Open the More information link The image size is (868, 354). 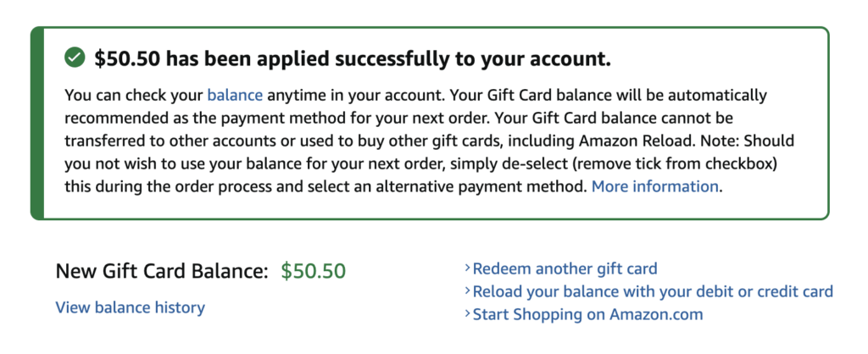tap(654, 186)
